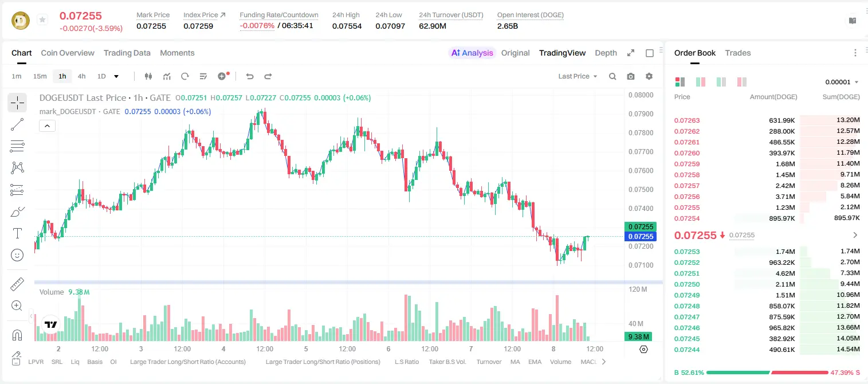Open chart settings gear icon
868x384 pixels.
[649, 76]
